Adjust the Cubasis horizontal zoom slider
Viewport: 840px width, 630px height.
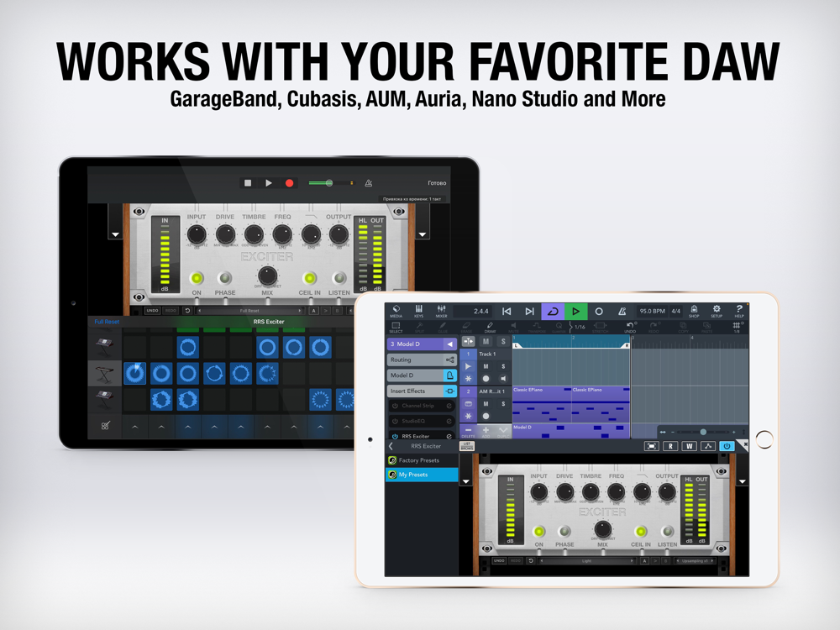[703, 432]
